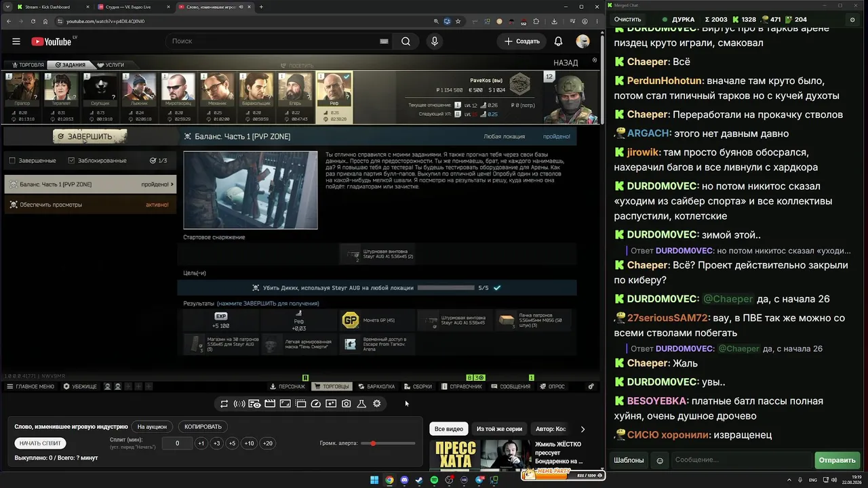
Task: Open the Услуги tab
Action: 111,65
